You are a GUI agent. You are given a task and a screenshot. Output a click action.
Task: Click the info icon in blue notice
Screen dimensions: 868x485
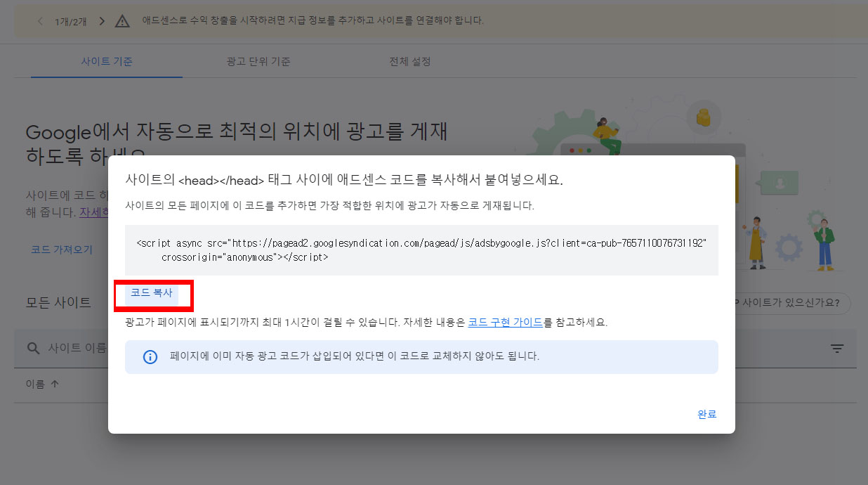point(150,357)
